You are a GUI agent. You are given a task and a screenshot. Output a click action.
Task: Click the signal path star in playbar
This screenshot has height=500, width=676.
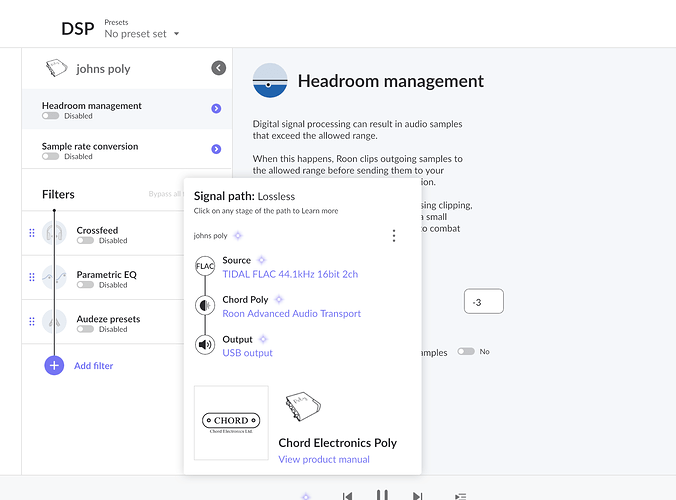pos(306,497)
